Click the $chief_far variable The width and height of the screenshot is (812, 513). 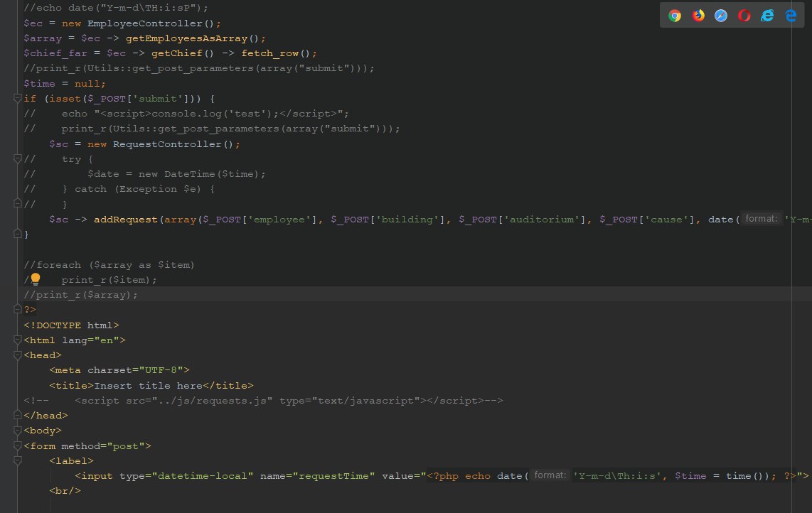55,53
